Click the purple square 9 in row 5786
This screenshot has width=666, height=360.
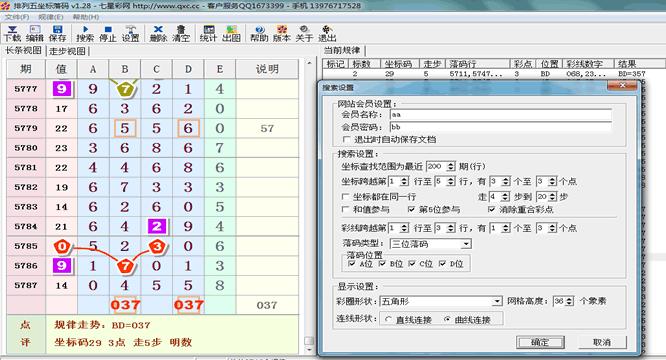[x=62, y=266]
